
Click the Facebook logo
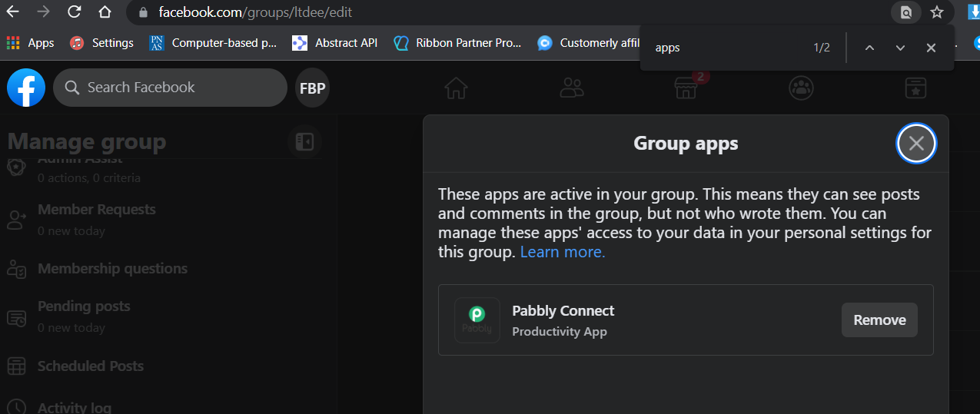coord(26,88)
